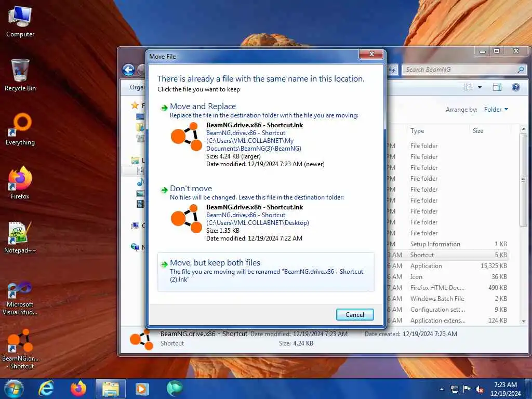Click the muted volume tray icon

(x=480, y=390)
